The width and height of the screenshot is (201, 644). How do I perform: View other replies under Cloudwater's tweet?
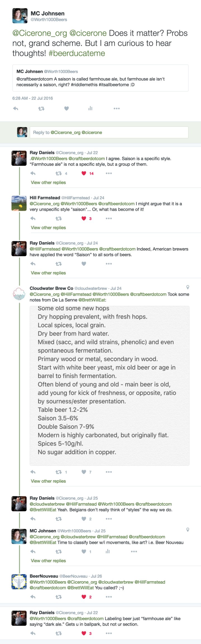tap(48, 481)
